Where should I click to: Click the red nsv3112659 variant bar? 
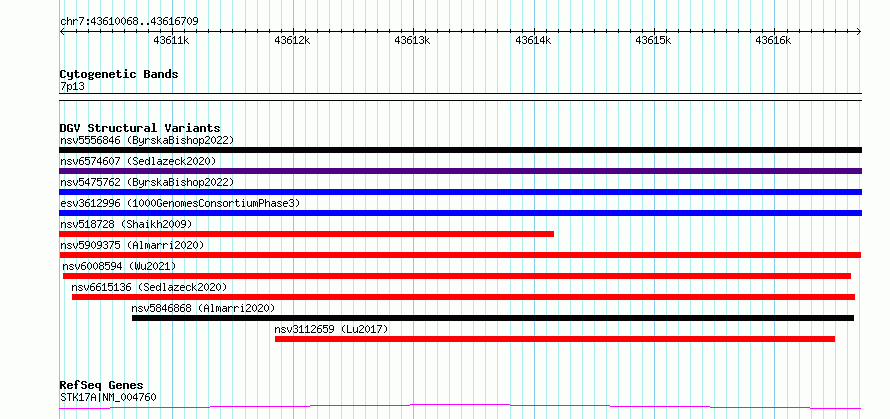(555, 339)
